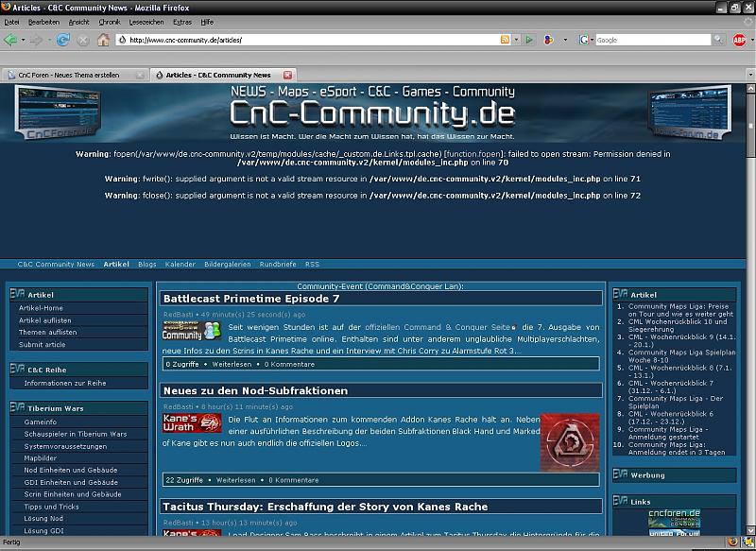Click Bildergalerien in the site navigation
Viewport: 756px width, 551px height.
pos(227,265)
